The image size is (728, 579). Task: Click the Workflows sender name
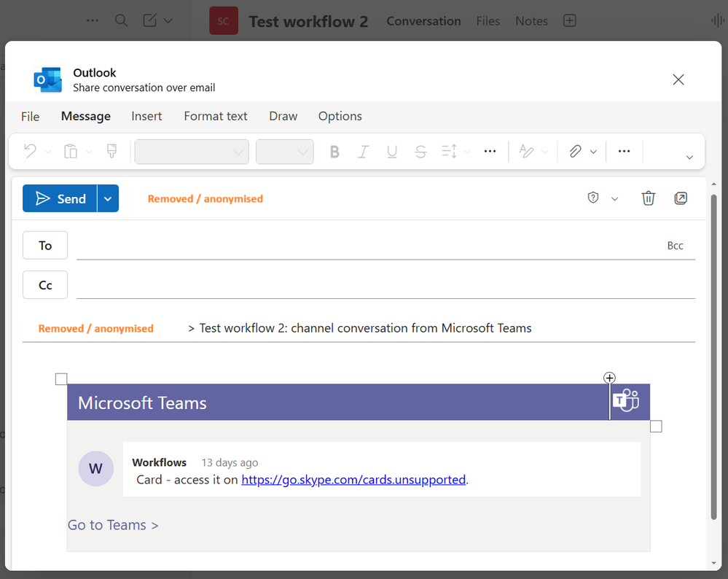click(160, 462)
